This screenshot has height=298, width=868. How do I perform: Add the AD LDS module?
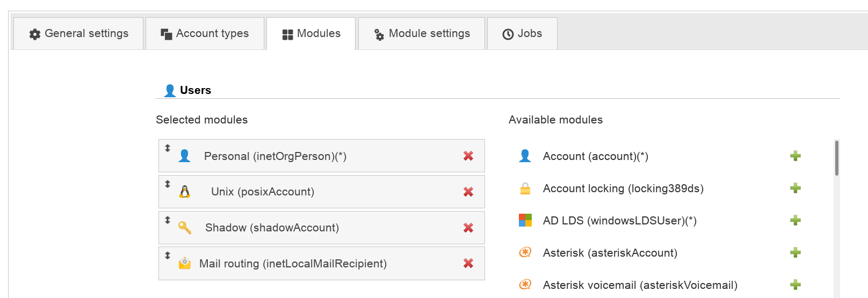tap(795, 221)
